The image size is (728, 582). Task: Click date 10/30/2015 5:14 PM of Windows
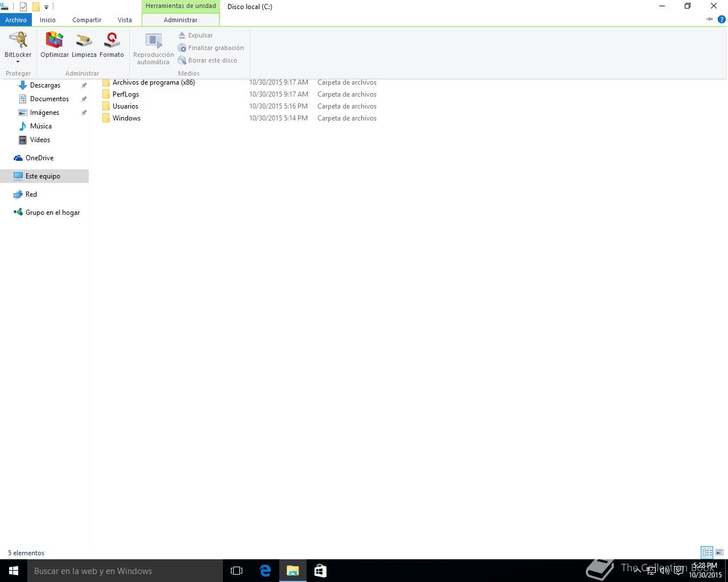278,118
